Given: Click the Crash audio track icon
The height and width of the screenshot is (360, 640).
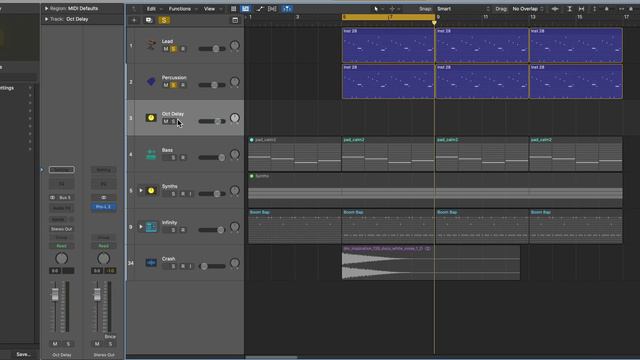Looking at the screenshot, I should (x=151, y=263).
